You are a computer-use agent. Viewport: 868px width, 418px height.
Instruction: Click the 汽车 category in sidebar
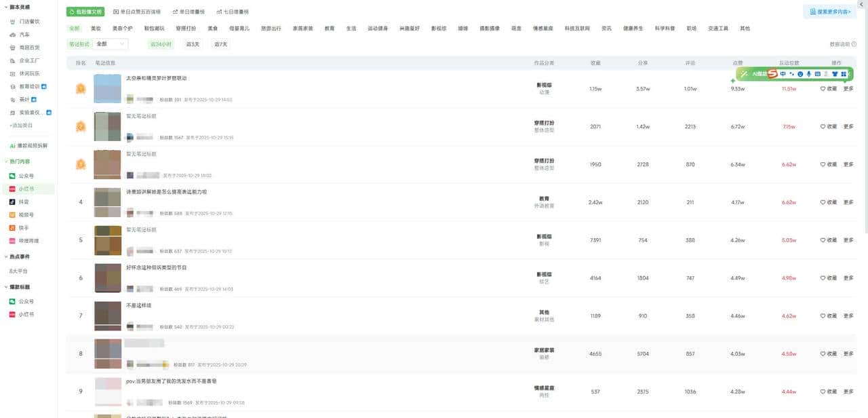(x=24, y=34)
